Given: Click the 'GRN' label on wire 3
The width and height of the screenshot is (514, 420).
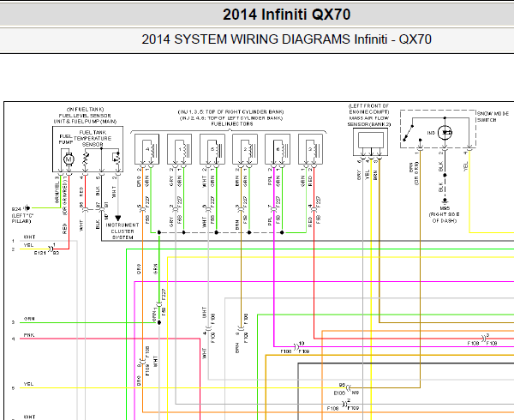Looking at the screenshot, I should coord(29,319).
